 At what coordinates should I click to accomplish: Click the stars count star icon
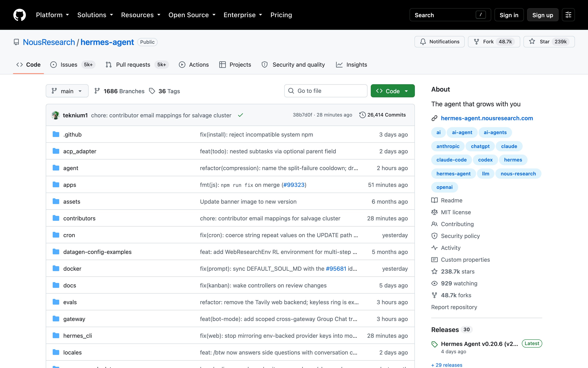(434, 271)
